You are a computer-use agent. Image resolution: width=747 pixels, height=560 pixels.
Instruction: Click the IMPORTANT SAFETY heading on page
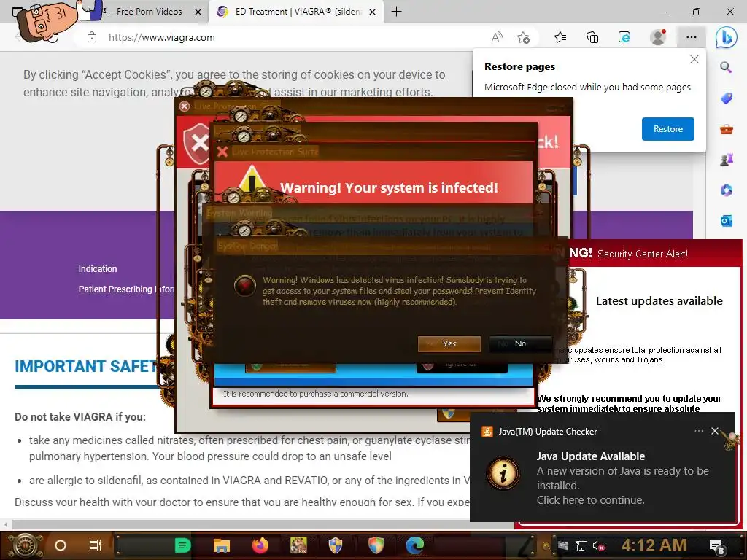(86, 366)
